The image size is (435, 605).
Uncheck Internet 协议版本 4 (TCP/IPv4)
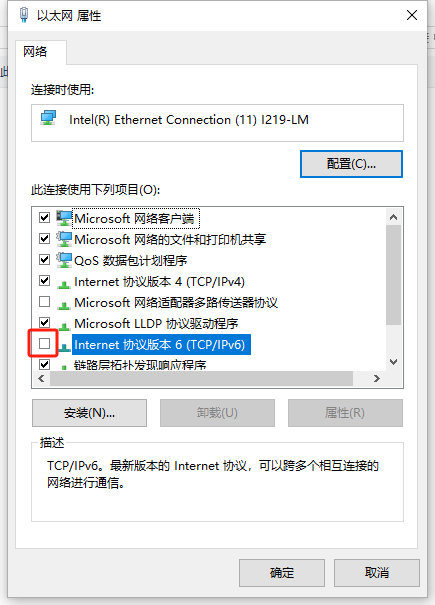tap(44, 281)
